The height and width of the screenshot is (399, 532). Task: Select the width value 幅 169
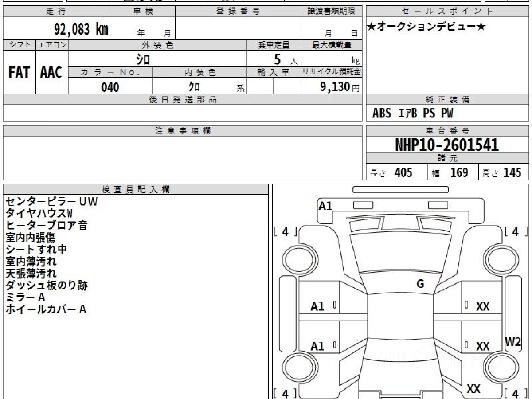(x=450, y=173)
